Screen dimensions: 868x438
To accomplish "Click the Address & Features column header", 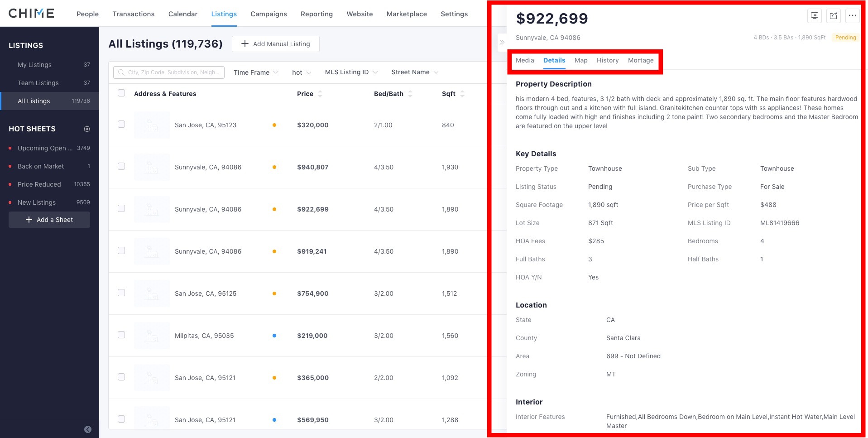I will pyautogui.click(x=165, y=94).
